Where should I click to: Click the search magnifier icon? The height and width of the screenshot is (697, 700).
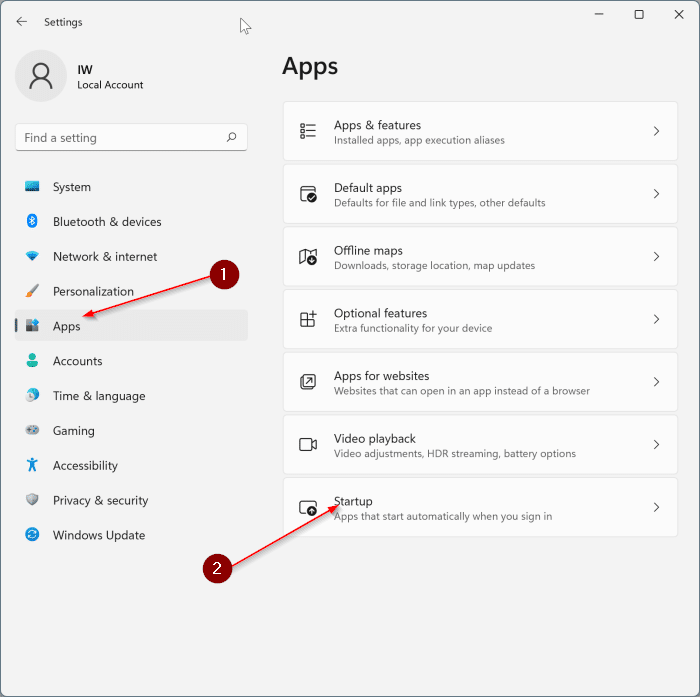coord(231,137)
